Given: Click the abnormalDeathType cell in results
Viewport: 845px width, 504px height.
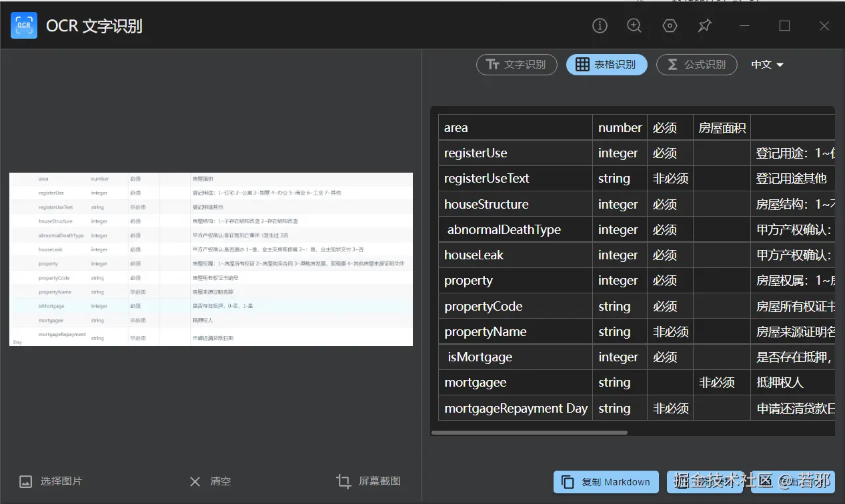Looking at the screenshot, I should (504, 230).
